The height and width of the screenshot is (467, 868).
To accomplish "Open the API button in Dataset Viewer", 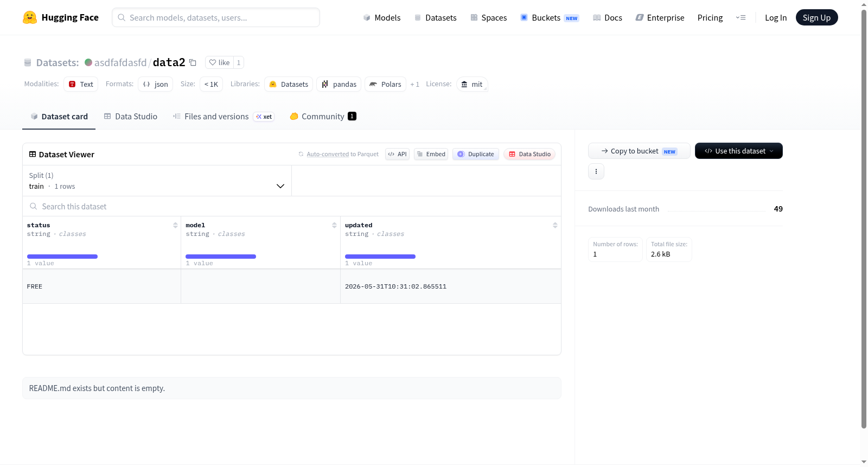I will [x=397, y=154].
